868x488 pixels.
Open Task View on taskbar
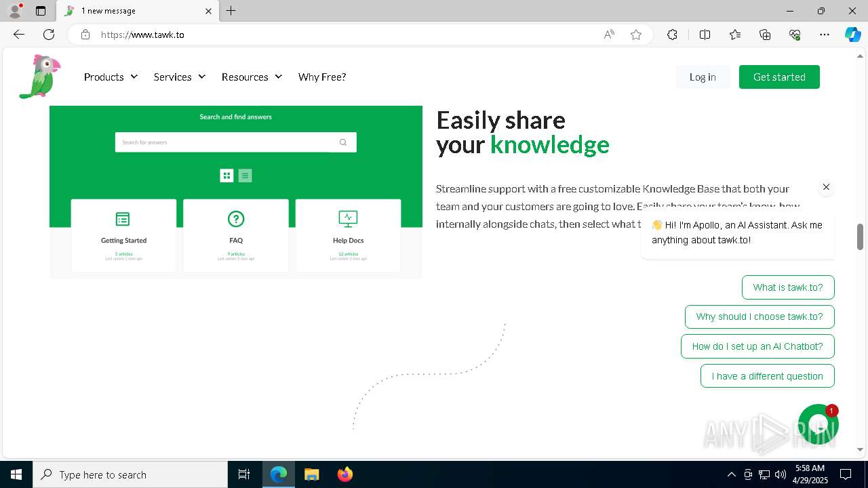[244, 474]
